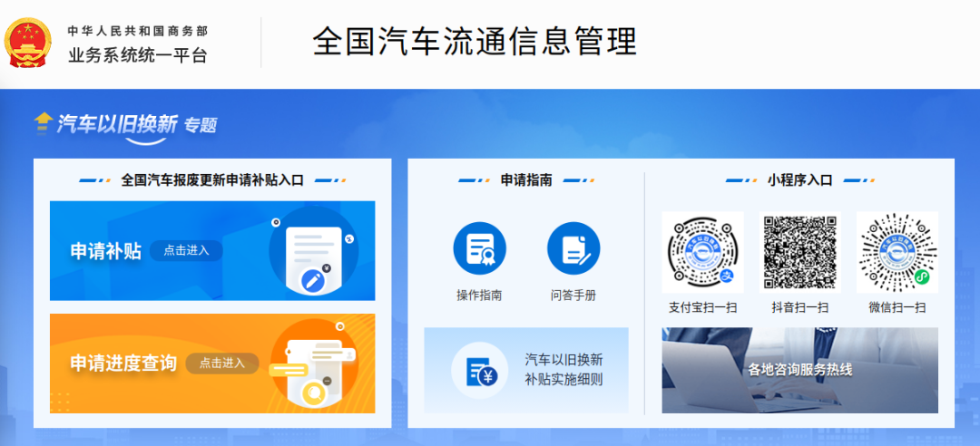
Task: Open the 汽车以旧换新补贴实施细则 text link
Action: pyautogui.click(x=563, y=369)
